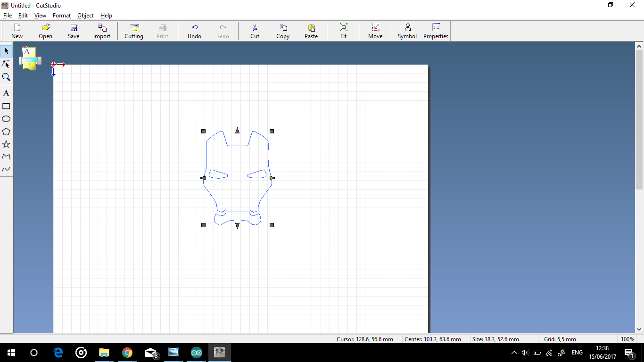Open the Symbol library icon

click(x=407, y=31)
